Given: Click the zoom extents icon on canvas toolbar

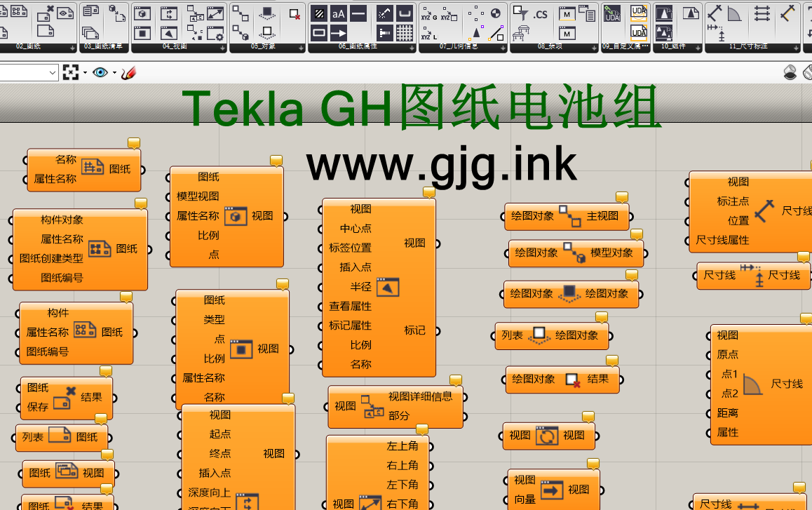Looking at the screenshot, I should point(70,72).
